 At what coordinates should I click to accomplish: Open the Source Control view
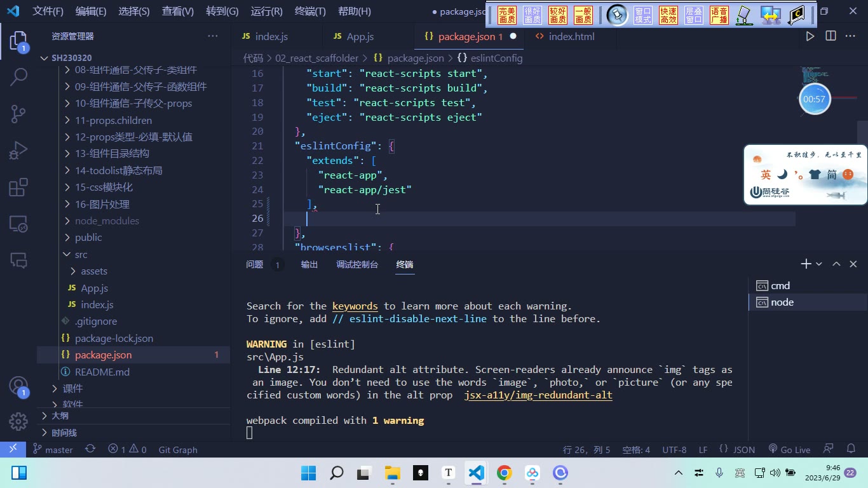point(18,114)
